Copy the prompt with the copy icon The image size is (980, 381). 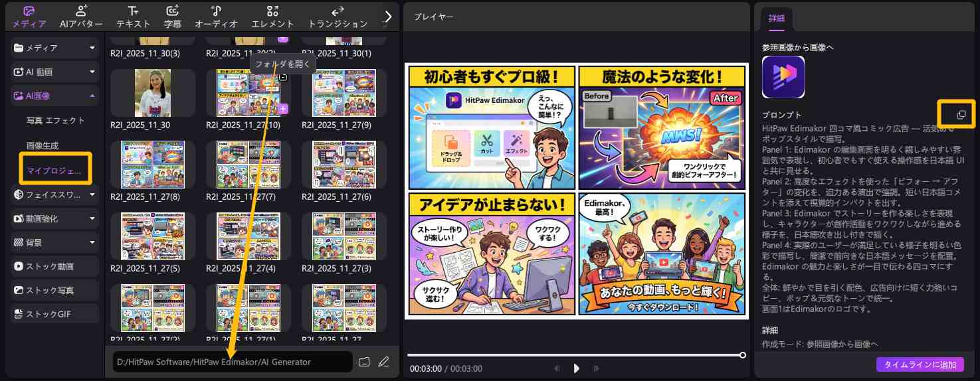961,115
